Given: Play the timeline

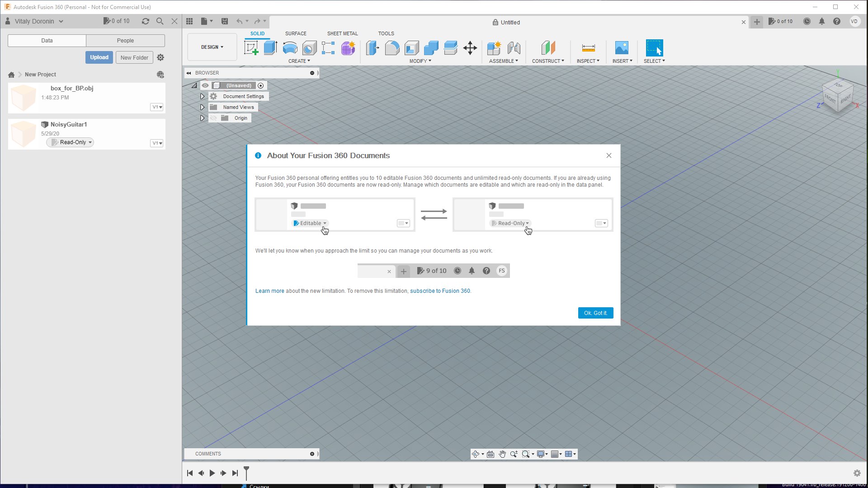Looking at the screenshot, I should [212, 473].
